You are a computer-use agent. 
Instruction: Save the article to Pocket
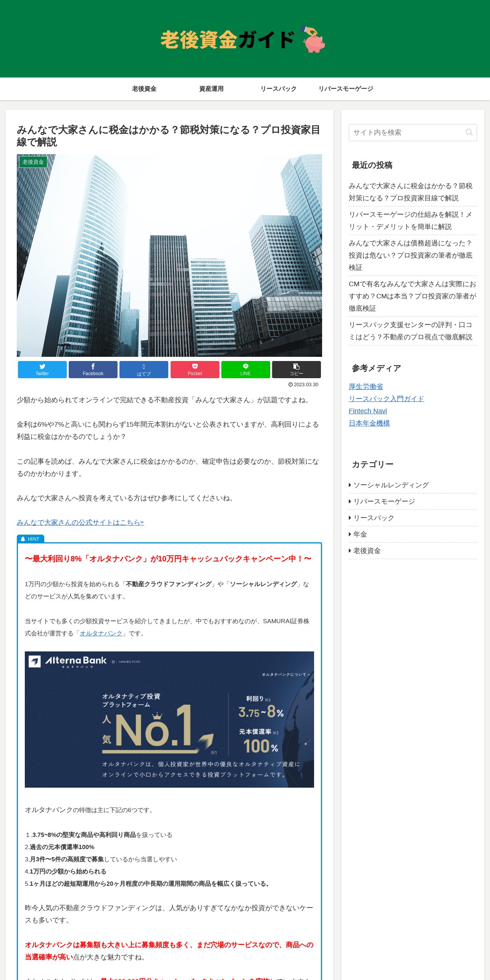[195, 369]
